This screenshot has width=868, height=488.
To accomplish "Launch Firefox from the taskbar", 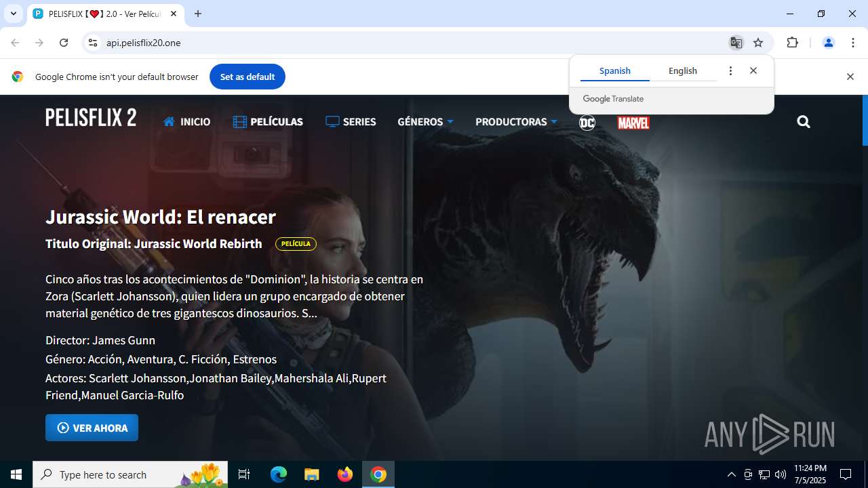I will [x=345, y=474].
